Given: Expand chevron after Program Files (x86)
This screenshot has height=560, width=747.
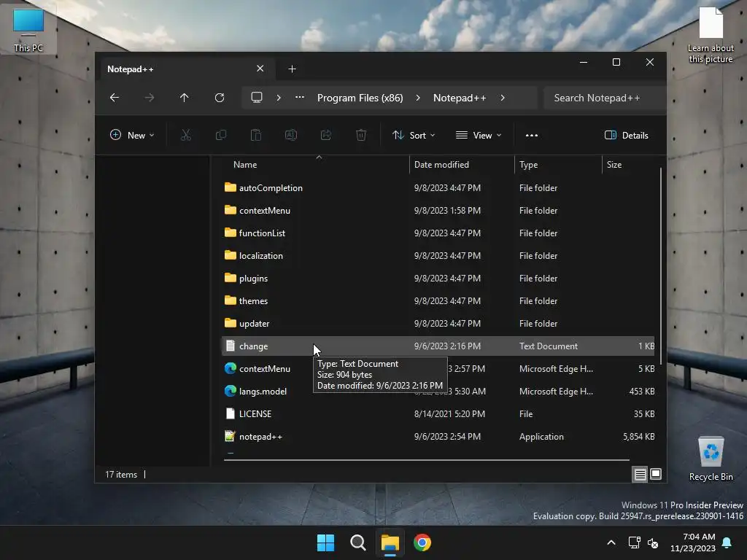Looking at the screenshot, I should click(x=418, y=98).
